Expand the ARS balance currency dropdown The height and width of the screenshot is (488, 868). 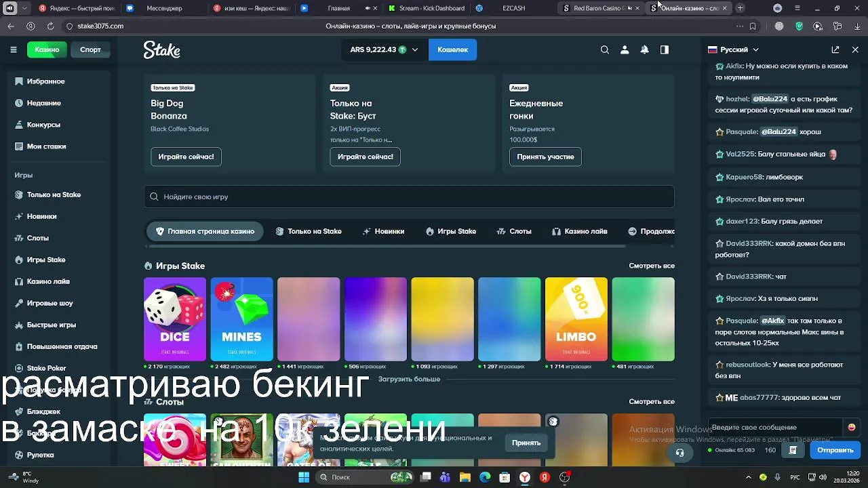click(415, 49)
